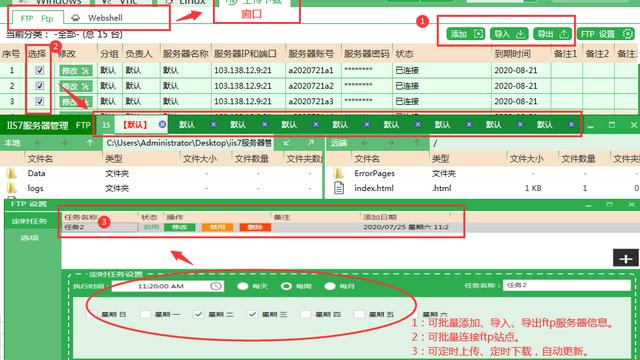This screenshot has width=640, height=360.
Task: Click 修改 for server row 2
Action: pyautogui.click(x=76, y=86)
